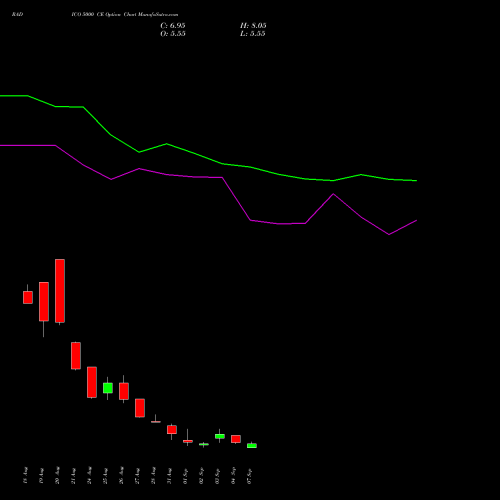Viewport: 500px width, 500px height.
Task: Click the red 31 Aug candlestick
Action: (172, 430)
